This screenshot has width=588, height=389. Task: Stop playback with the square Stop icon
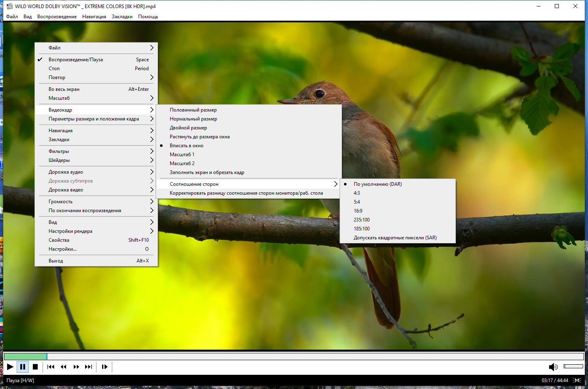point(35,367)
